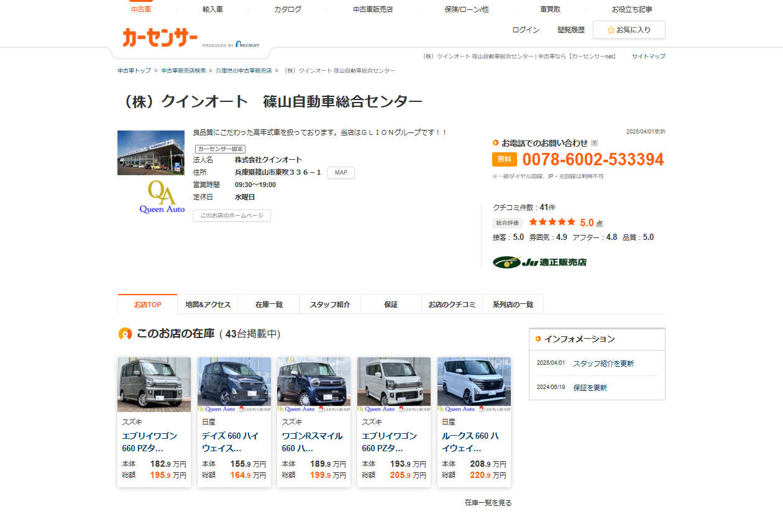The height and width of the screenshot is (532, 783).
Task: Switch to the 系列店の一覧 tab
Action: click(x=513, y=305)
